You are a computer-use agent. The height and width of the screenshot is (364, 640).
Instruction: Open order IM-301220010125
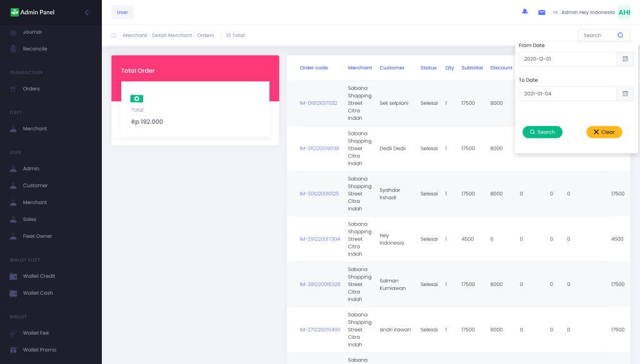(319, 194)
